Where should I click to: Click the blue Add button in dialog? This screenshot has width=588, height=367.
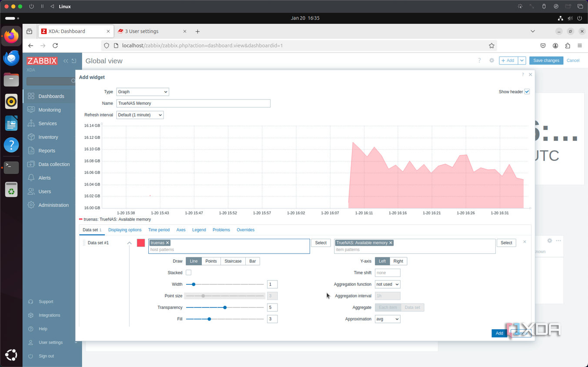click(x=499, y=334)
